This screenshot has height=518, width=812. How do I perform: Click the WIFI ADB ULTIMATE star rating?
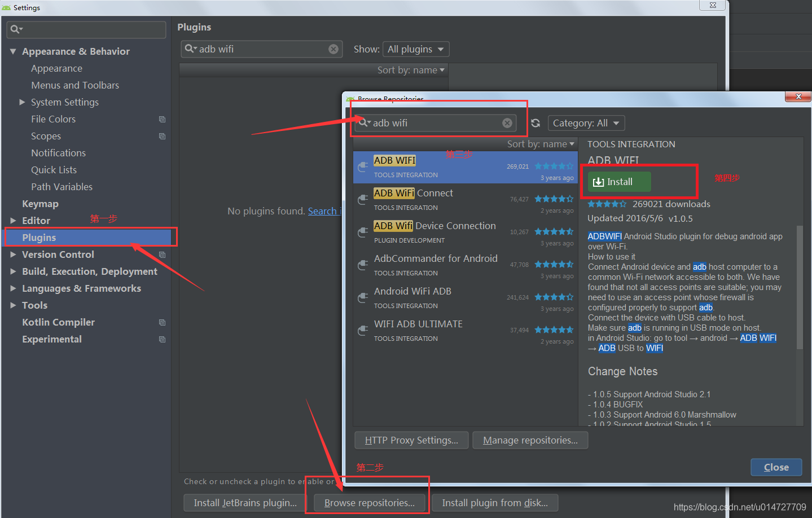554,330
